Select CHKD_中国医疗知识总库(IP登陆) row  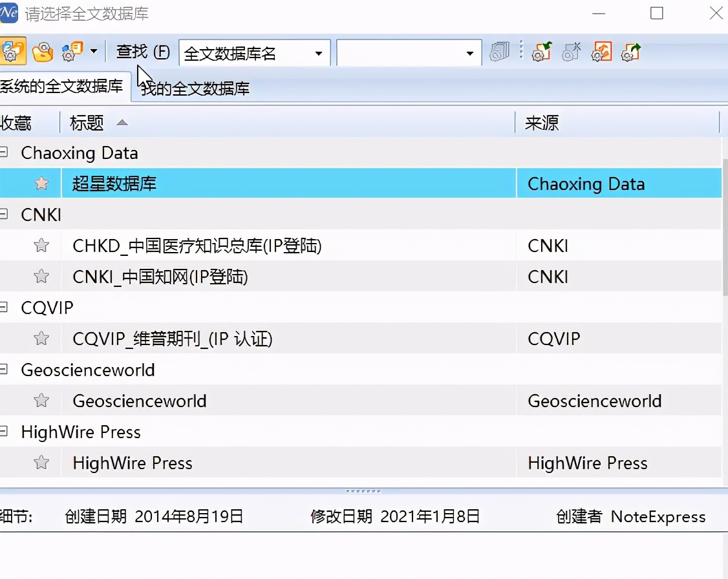tap(197, 246)
